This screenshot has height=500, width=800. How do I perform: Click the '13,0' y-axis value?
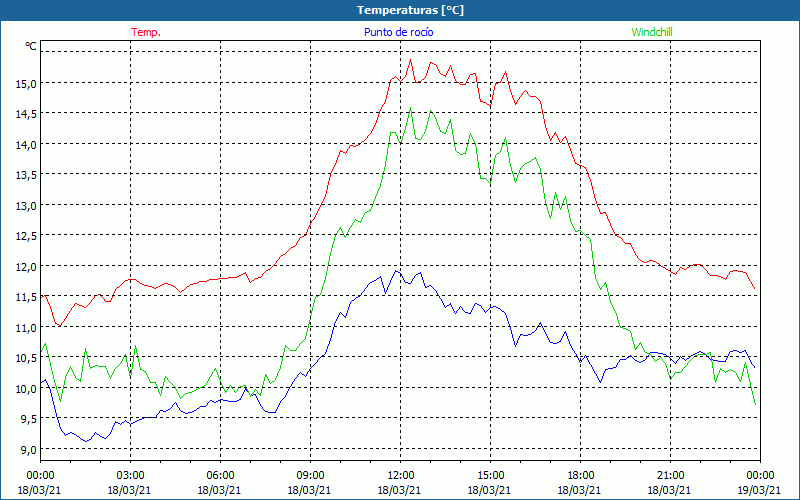click(x=26, y=206)
